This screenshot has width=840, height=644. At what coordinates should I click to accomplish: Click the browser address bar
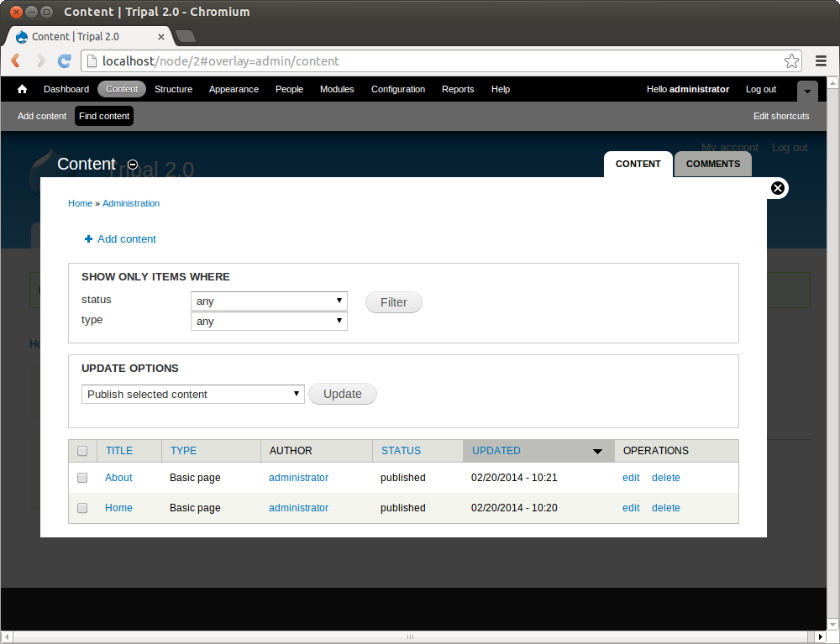click(437, 60)
